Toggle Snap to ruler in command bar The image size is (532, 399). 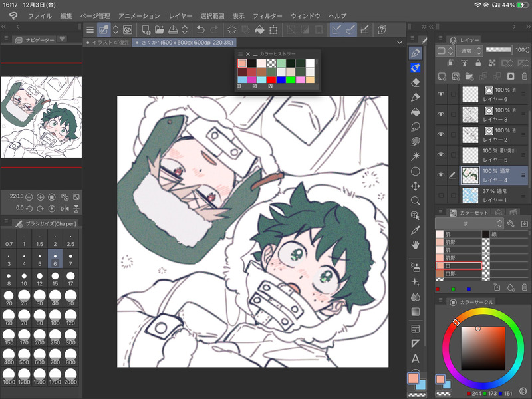coord(336,30)
